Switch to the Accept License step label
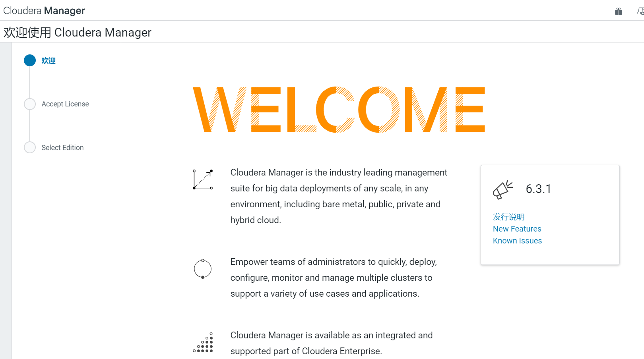644x359 pixels. tap(65, 104)
